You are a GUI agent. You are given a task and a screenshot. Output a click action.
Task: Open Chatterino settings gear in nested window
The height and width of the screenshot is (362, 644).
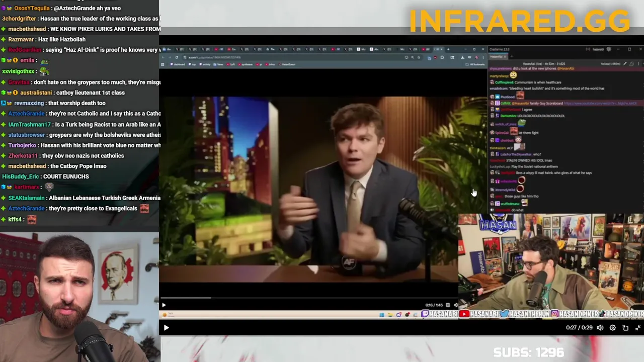coord(608,49)
